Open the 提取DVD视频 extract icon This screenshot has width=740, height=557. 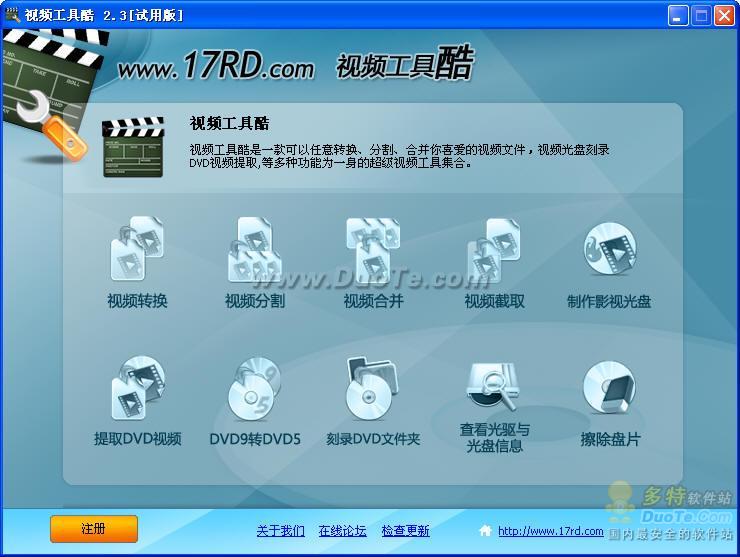138,388
